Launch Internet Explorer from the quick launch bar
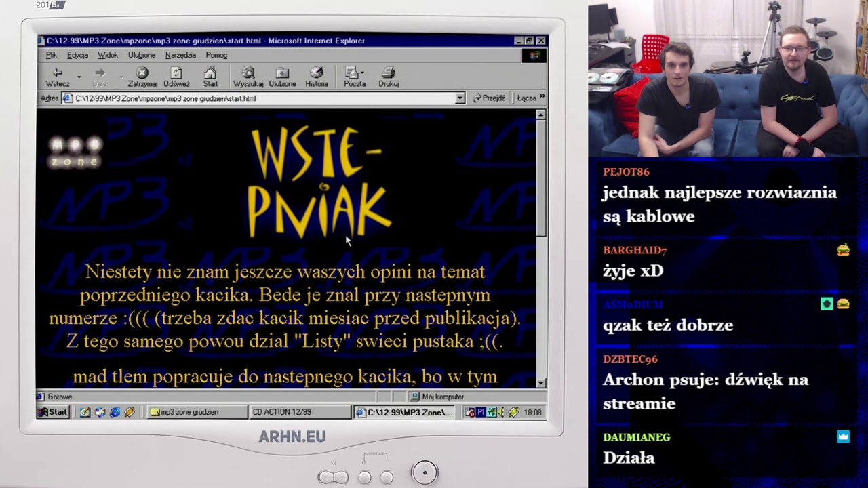 click(115, 412)
